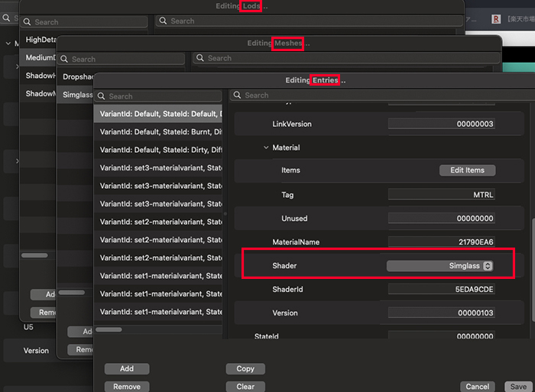Select the Default variant with Burnt state
Viewport: 535px width, 392px height.
point(160,131)
